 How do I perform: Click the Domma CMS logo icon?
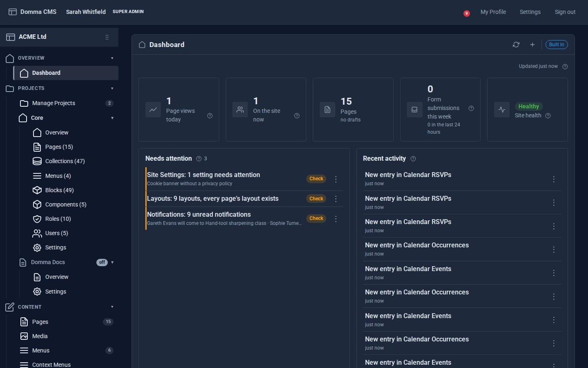(13, 12)
